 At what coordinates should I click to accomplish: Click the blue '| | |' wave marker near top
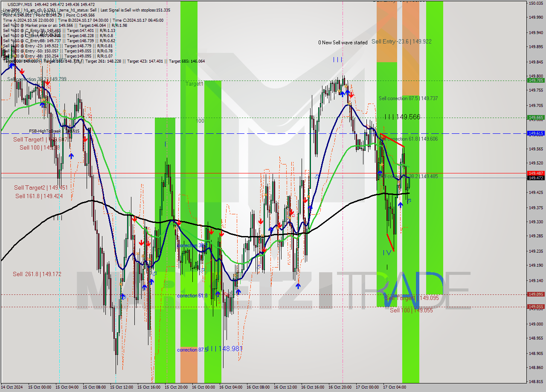click(x=337, y=60)
